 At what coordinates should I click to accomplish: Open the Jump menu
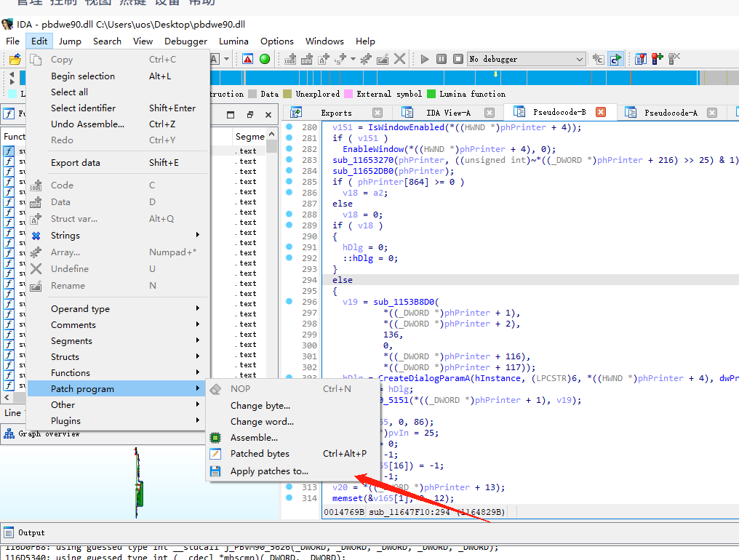[70, 41]
